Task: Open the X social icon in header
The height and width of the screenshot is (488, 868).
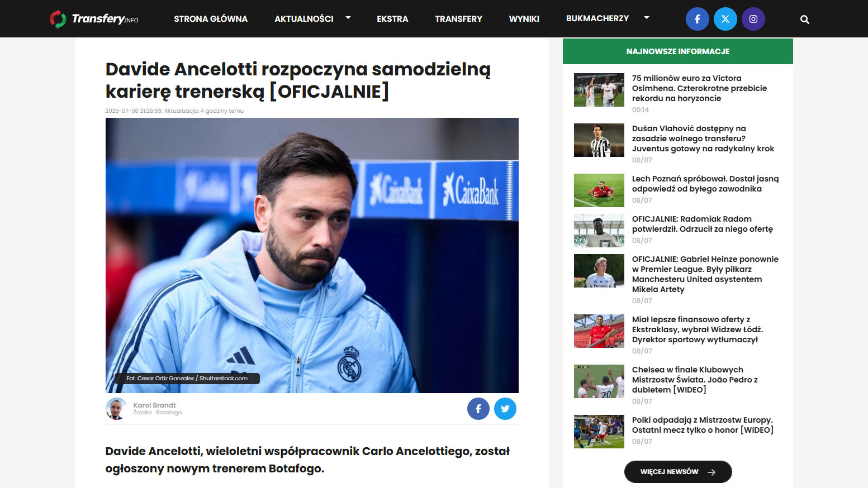Action: 725,19
